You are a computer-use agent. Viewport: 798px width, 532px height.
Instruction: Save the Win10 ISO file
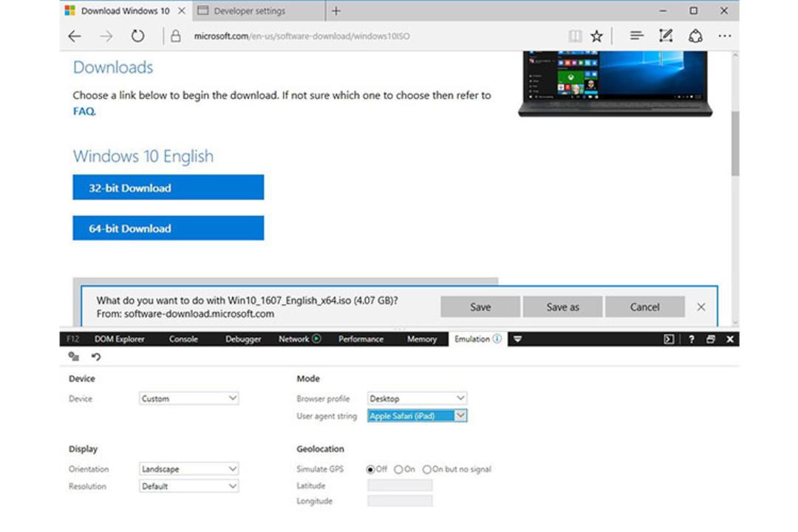pyautogui.click(x=480, y=307)
